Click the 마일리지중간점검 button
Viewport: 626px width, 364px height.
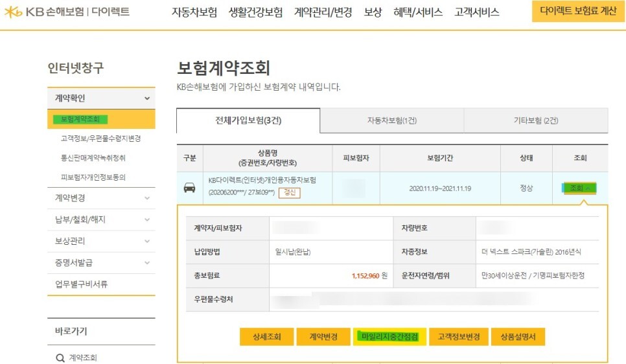pos(389,337)
